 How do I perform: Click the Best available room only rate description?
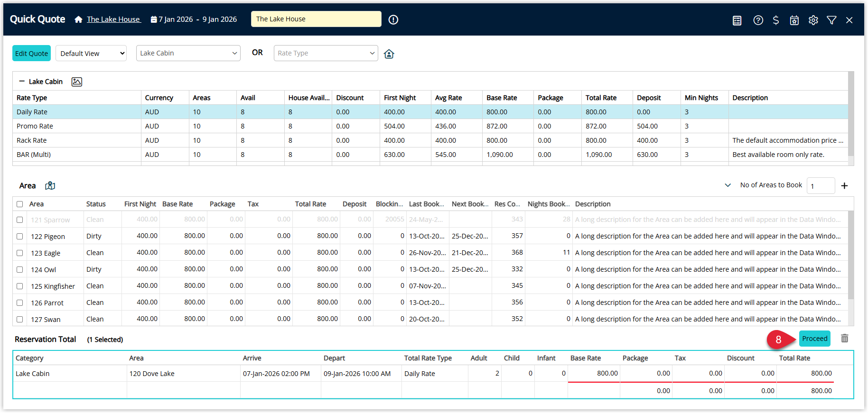[x=778, y=155]
